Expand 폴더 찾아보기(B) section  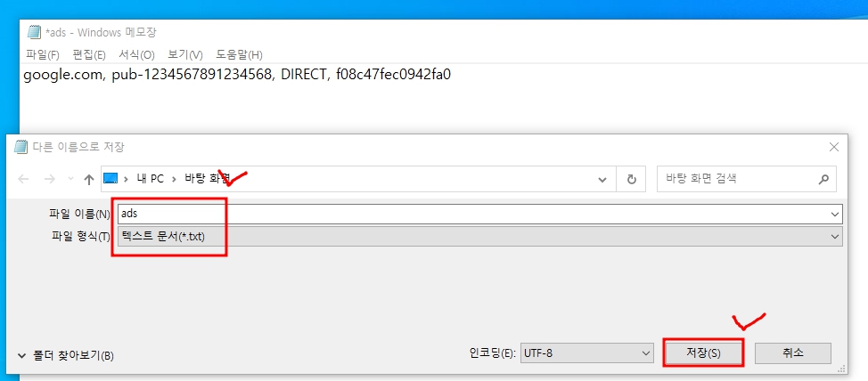(x=66, y=355)
